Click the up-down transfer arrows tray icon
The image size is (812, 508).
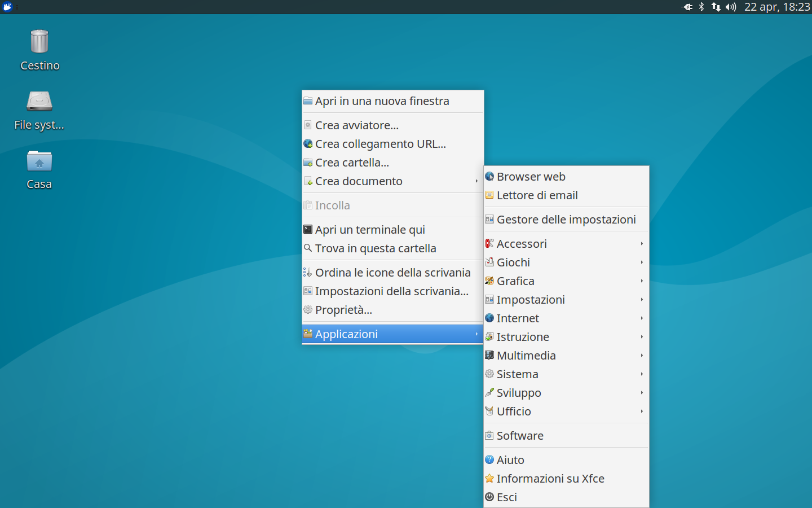pos(716,7)
